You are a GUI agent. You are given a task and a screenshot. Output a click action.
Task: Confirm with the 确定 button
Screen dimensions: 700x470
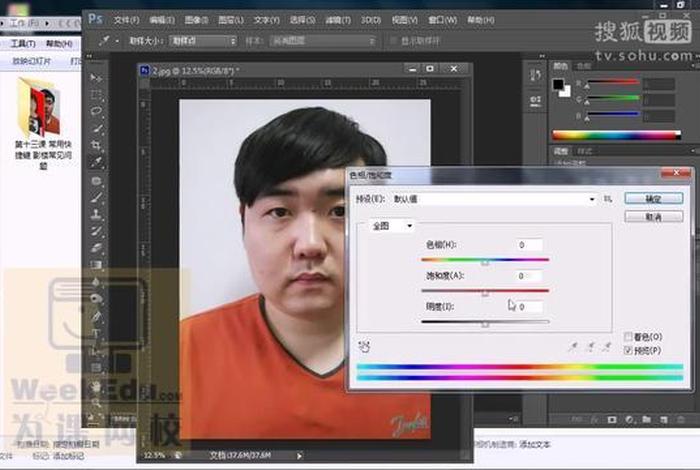(654, 199)
